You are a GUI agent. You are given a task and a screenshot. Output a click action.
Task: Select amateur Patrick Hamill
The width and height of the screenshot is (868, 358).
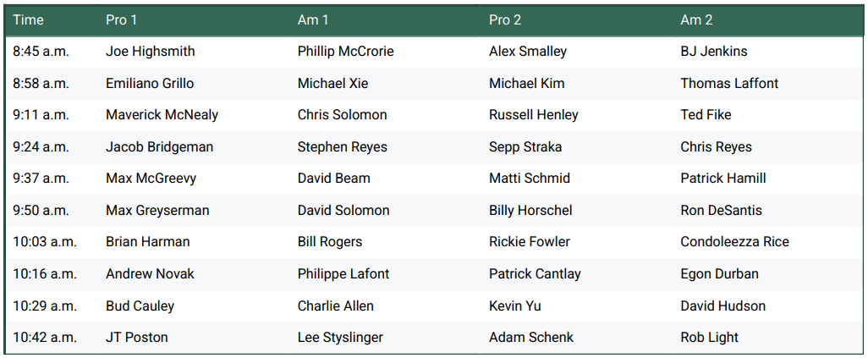tap(723, 179)
